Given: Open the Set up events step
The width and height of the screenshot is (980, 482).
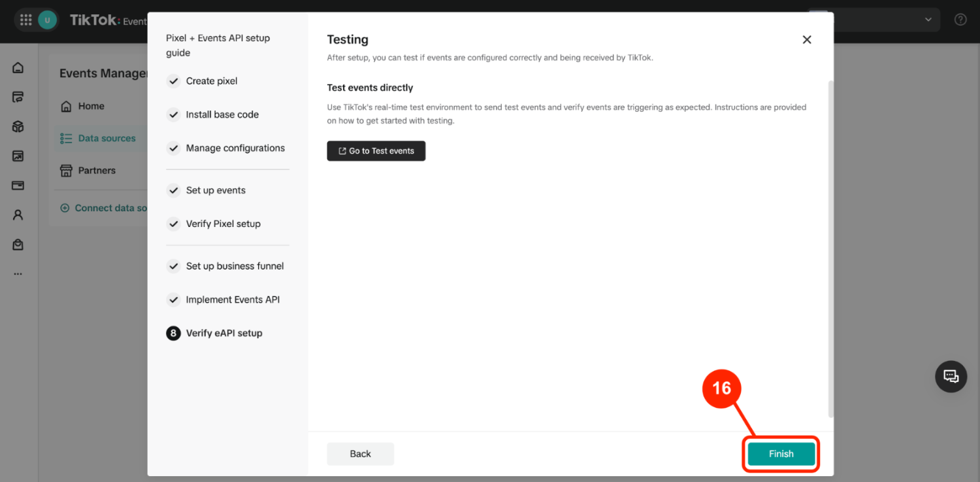Looking at the screenshot, I should pyautogui.click(x=206, y=190).
